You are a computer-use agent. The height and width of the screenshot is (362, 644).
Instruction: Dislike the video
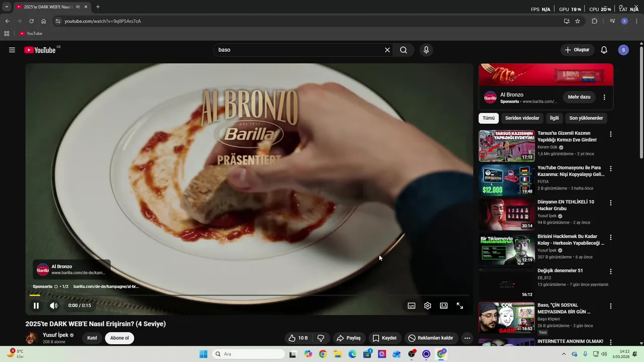click(321, 338)
